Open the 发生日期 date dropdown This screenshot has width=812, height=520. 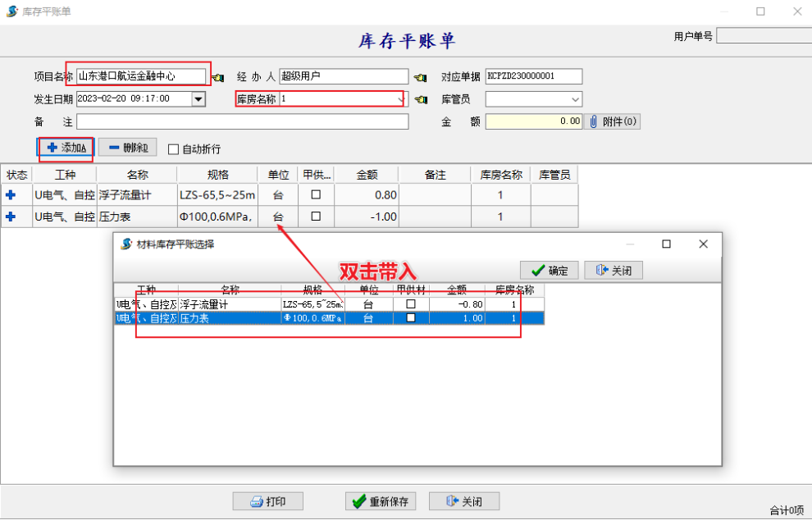pos(198,99)
